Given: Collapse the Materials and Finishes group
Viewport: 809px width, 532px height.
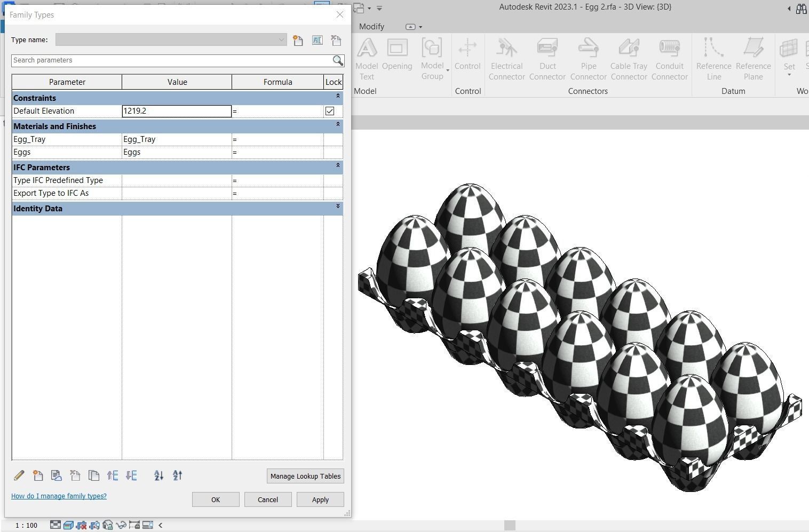Looking at the screenshot, I should pyautogui.click(x=338, y=125).
